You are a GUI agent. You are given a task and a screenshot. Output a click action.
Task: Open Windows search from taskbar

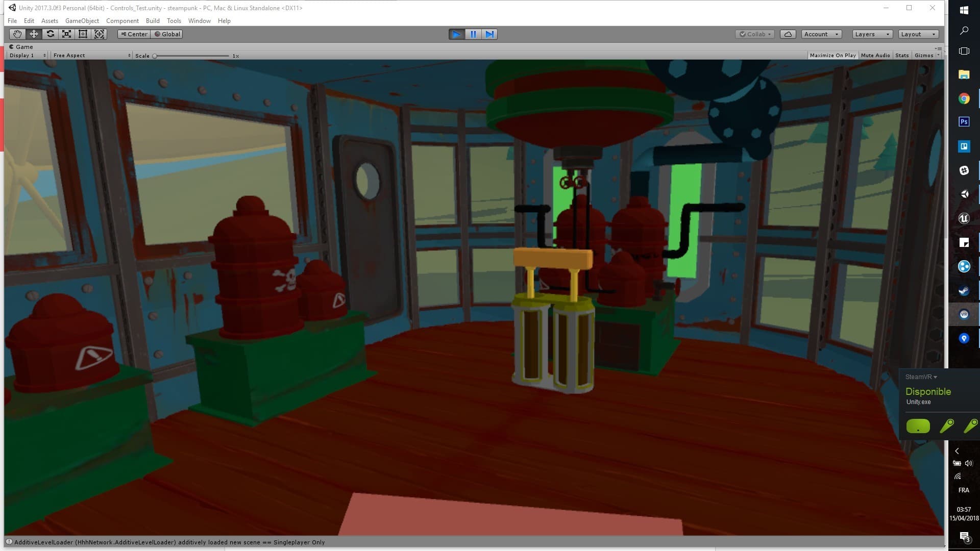click(964, 31)
